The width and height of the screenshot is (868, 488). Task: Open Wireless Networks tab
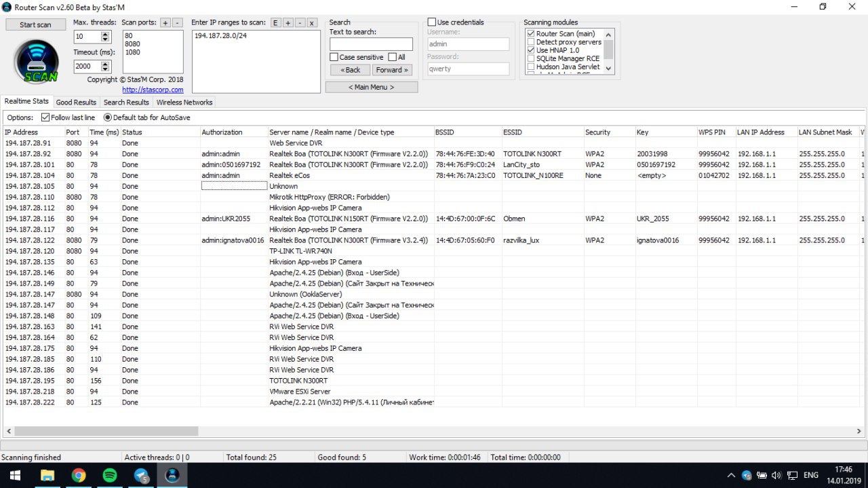(x=184, y=102)
